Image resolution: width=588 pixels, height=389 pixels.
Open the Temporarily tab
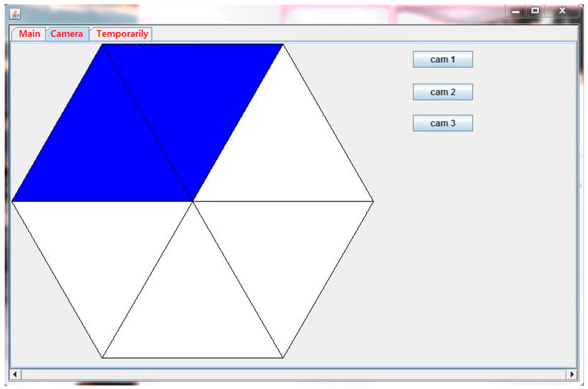click(x=122, y=34)
